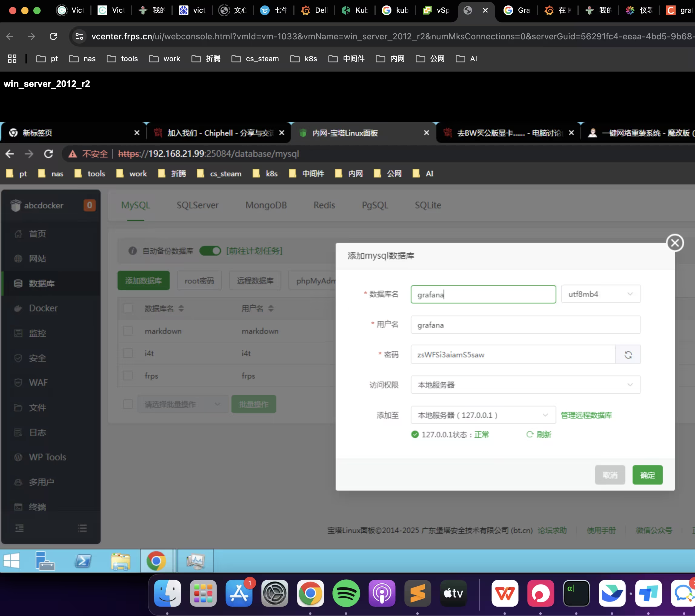Switch to the SQLite tab
Image resolution: width=695 pixels, height=616 pixels.
pyautogui.click(x=428, y=205)
